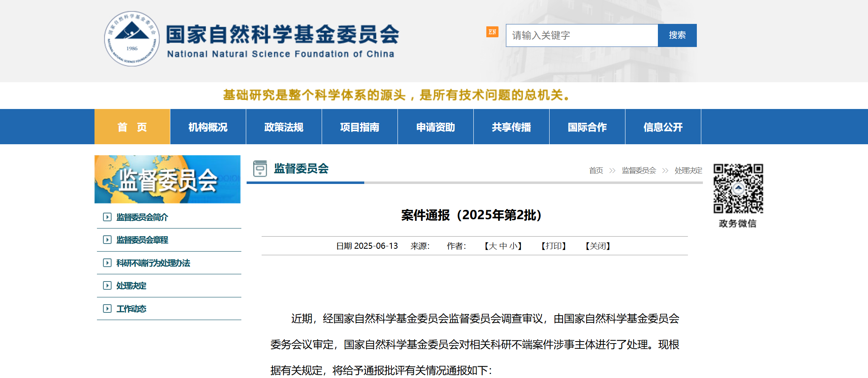Open the 处理决定 sidebar link
868x378 pixels.
[131, 286]
